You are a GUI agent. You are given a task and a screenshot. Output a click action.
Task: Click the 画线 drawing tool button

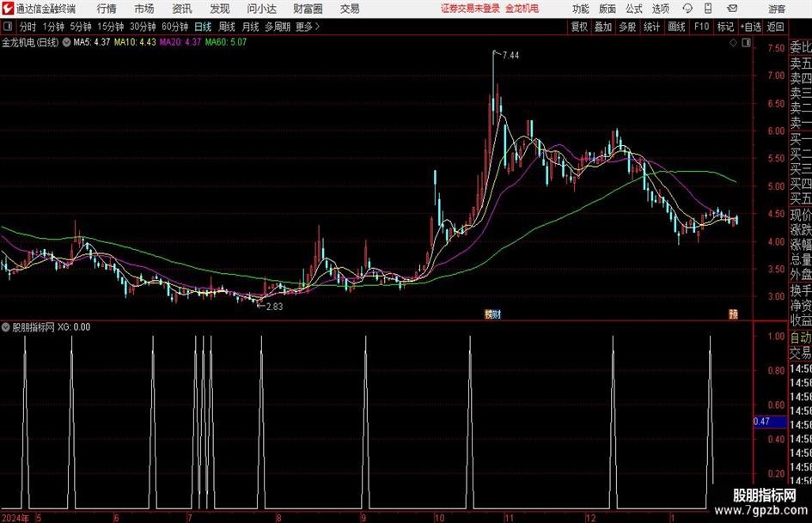click(676, 27)
